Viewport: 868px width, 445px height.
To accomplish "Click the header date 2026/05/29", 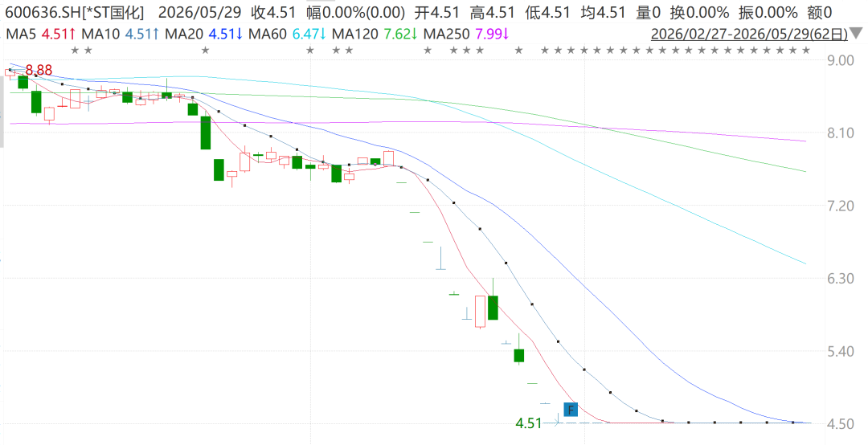I will click(x=200, y=12).
